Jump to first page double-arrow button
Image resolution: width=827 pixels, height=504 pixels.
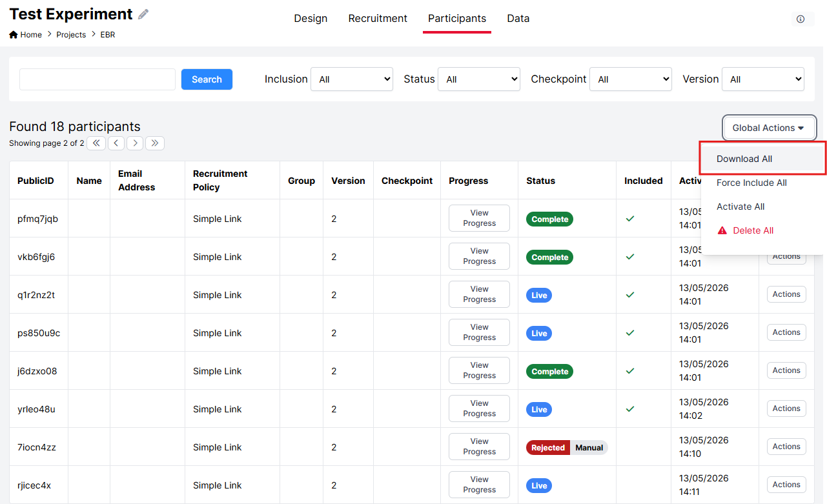coord(96,143)
